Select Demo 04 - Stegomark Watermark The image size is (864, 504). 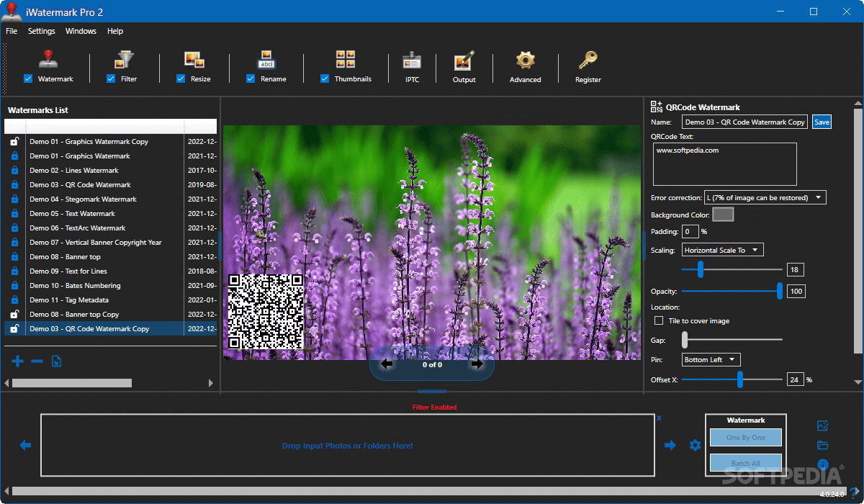tap(111, 199)
